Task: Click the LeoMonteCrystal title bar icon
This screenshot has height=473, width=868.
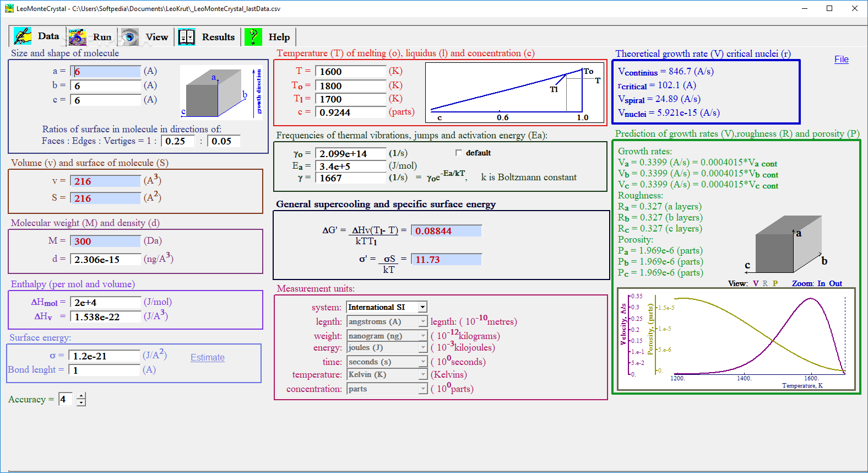Action: [9, 8]
